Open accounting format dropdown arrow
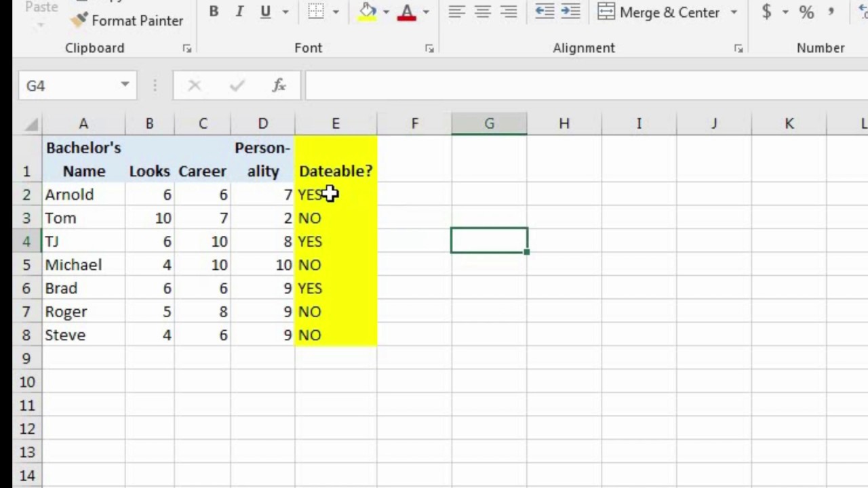The height and width of the screenshot is (488, 868). [x=785, y=12]
